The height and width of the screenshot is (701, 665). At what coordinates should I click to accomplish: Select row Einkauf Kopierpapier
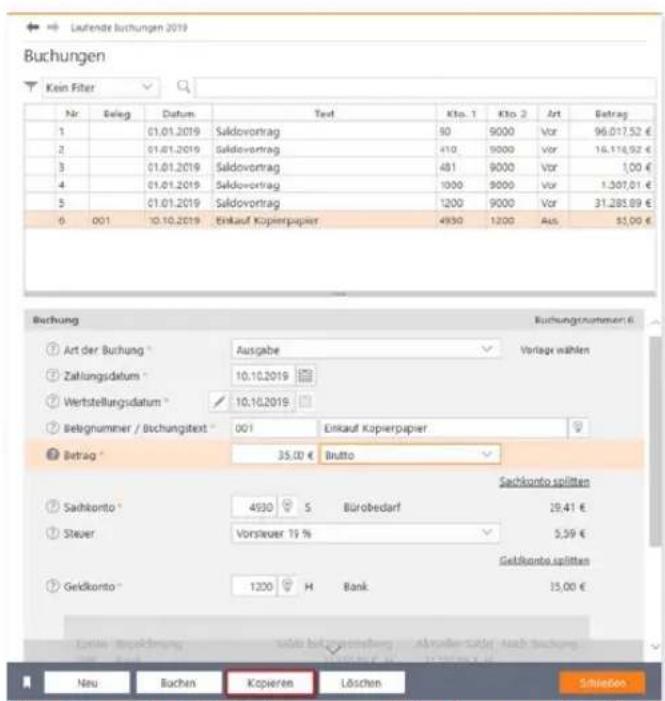340,220
